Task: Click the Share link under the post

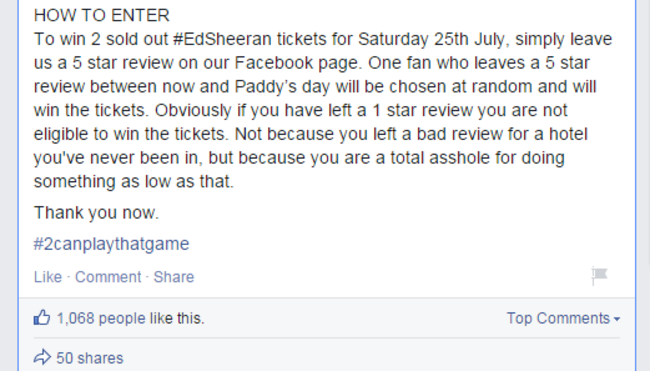Action: (174, 276)
